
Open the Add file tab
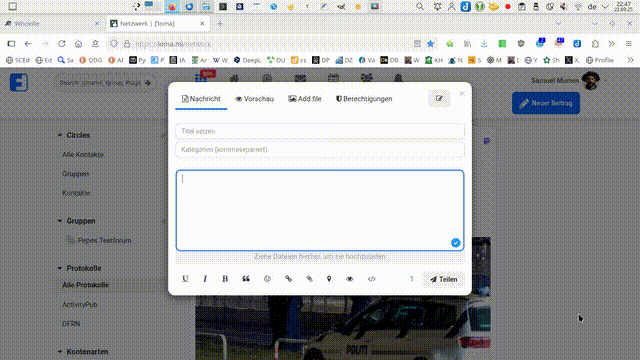point(304,99)
